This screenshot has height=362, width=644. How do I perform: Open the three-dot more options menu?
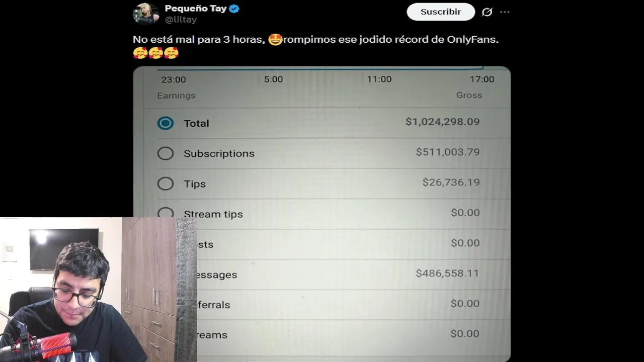point(505,12)
